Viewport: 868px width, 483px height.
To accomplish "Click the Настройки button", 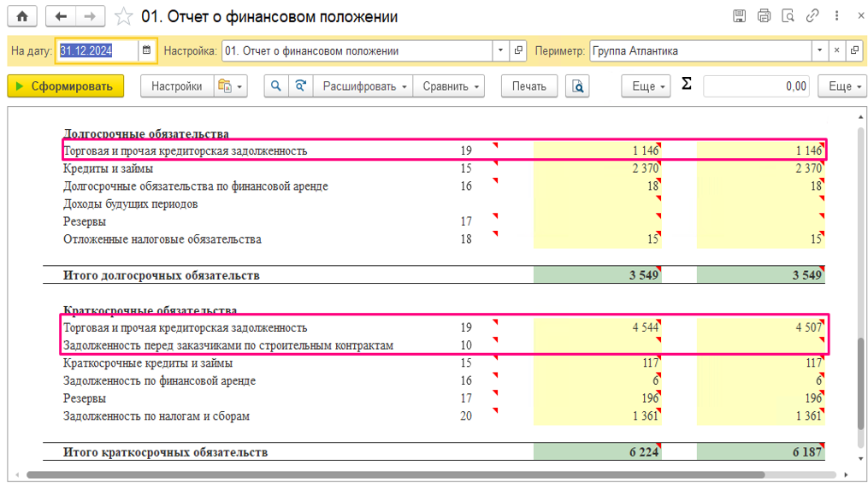I will click(177, 86).
